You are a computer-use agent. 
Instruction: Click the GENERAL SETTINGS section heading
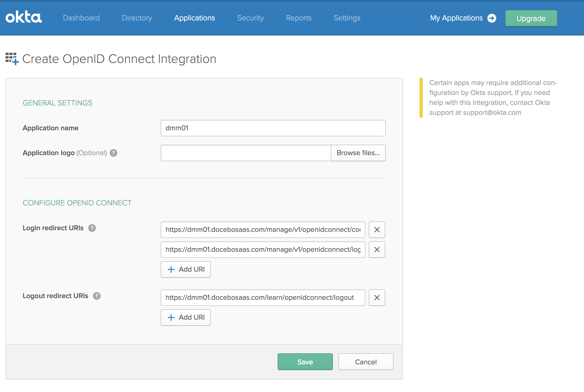57,103
